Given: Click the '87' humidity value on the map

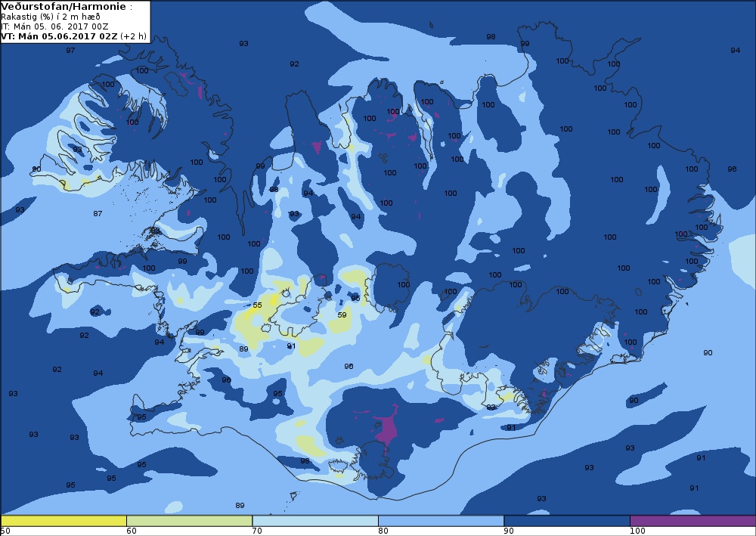Looking at the screenshot, I should pyautogui.click(x=98, y=213).
